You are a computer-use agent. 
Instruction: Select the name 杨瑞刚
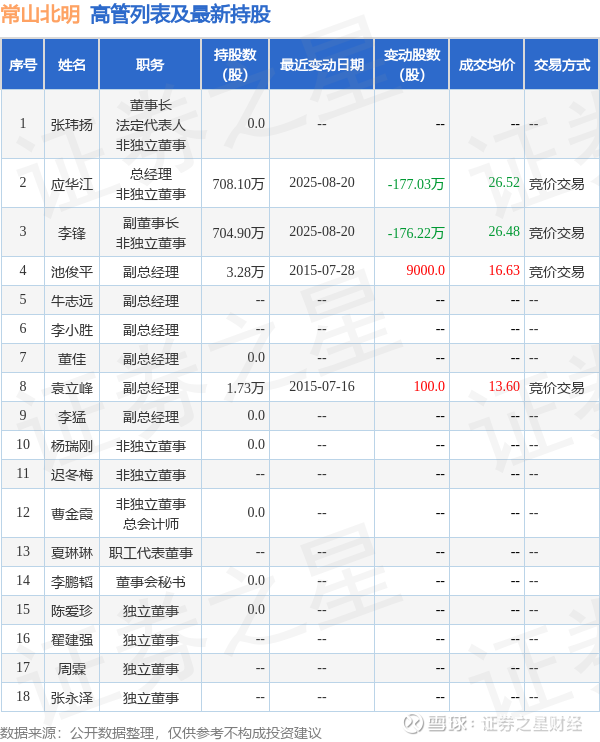[72, 446]
